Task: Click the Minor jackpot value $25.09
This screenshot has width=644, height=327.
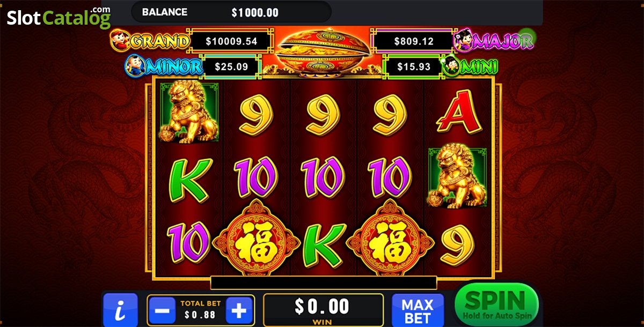Action: (231, 66)
